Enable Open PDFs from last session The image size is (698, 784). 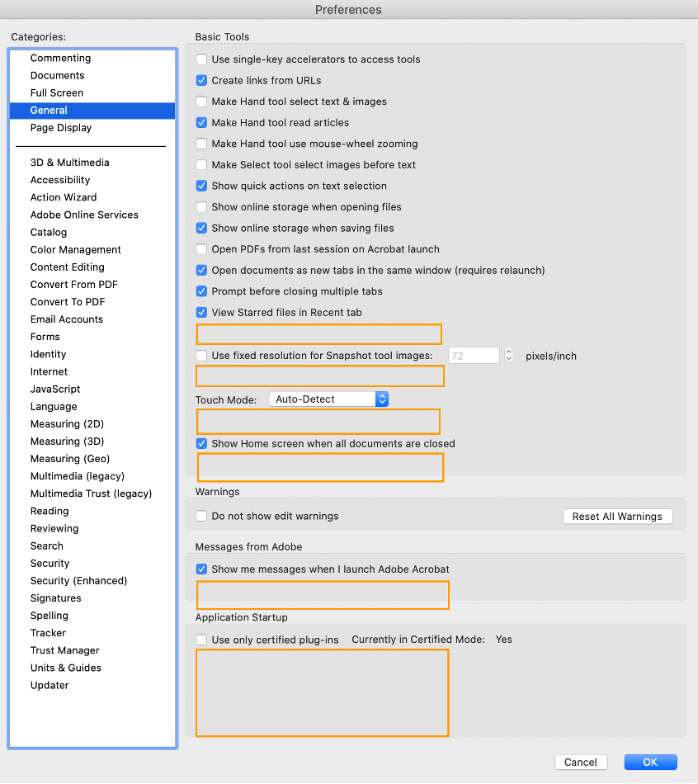pos(201,248)
